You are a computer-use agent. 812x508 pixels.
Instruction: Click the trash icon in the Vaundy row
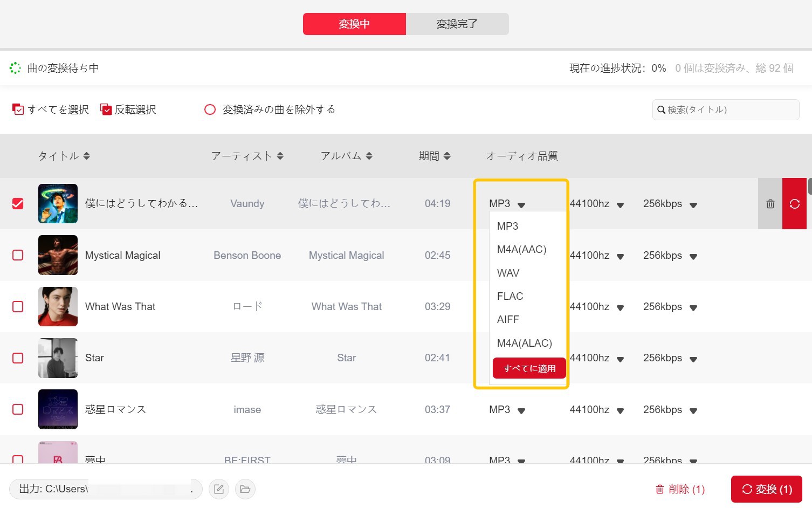coord(770,204)
